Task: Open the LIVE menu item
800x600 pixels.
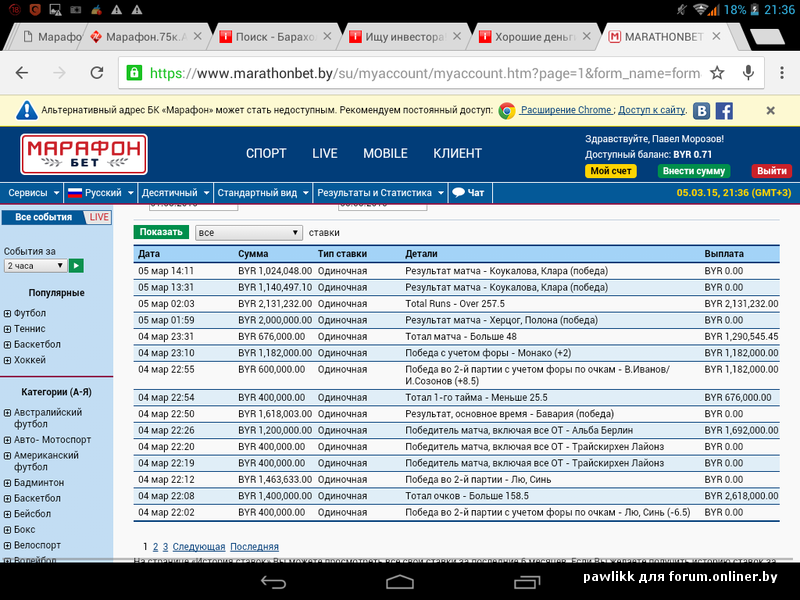Action: [x=324, y=154]
